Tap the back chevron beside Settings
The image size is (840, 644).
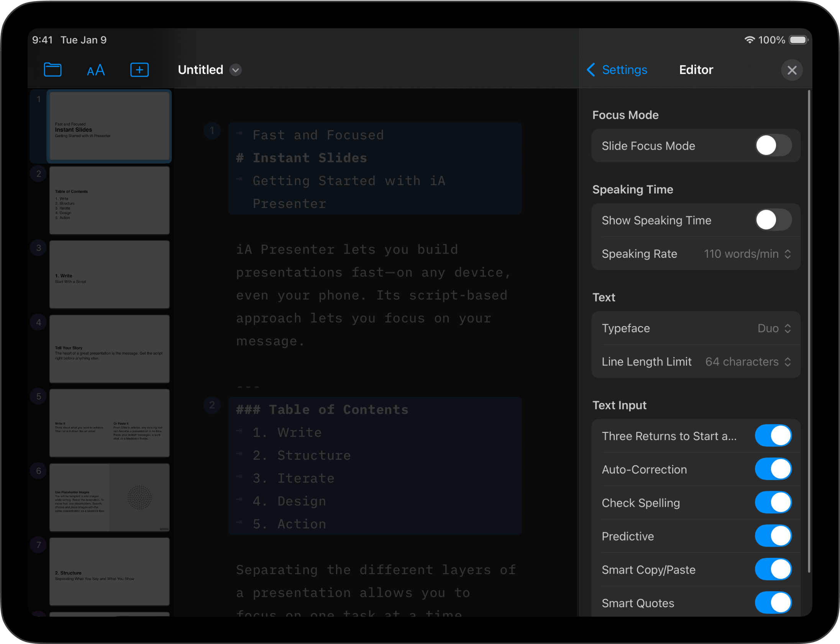pyautogui.click(x=591, y=70)
